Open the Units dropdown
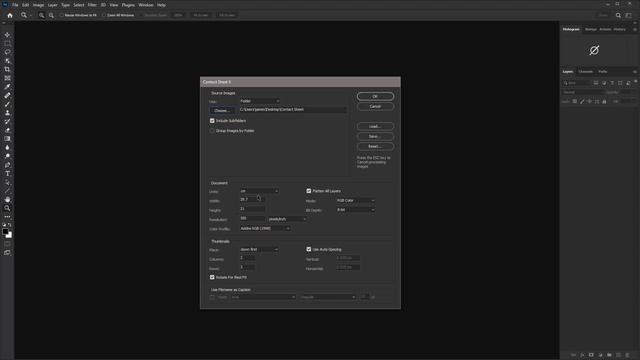This screenshot has height=360, width=640. [259, 191]
